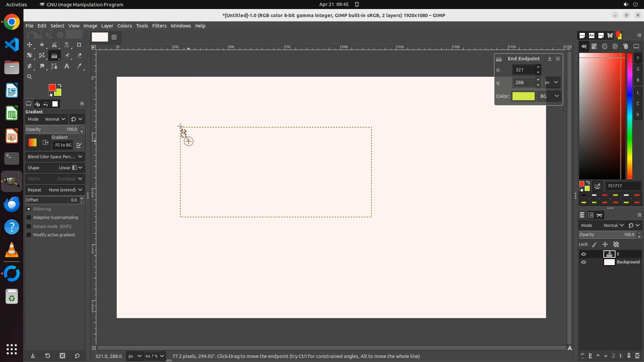Click the red foreground color swatch
The height and width of the screenshot is (362, 644).
[x=52, y=87]
